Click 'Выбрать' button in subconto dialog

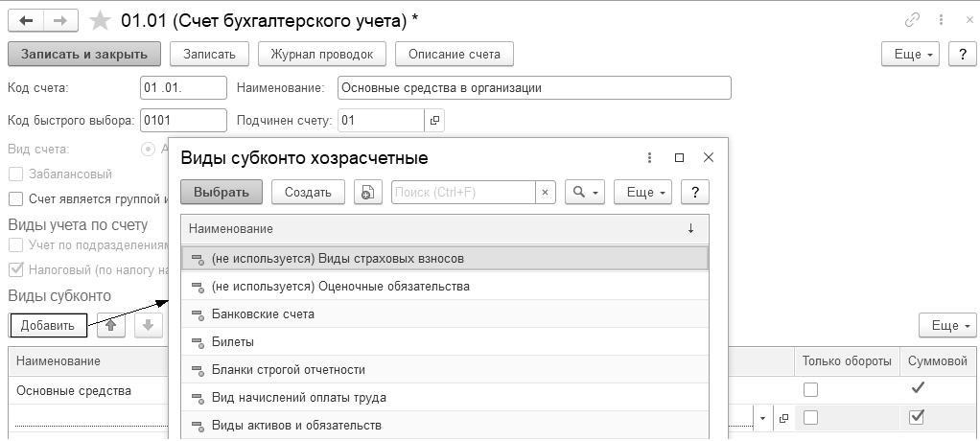(222, 193)
